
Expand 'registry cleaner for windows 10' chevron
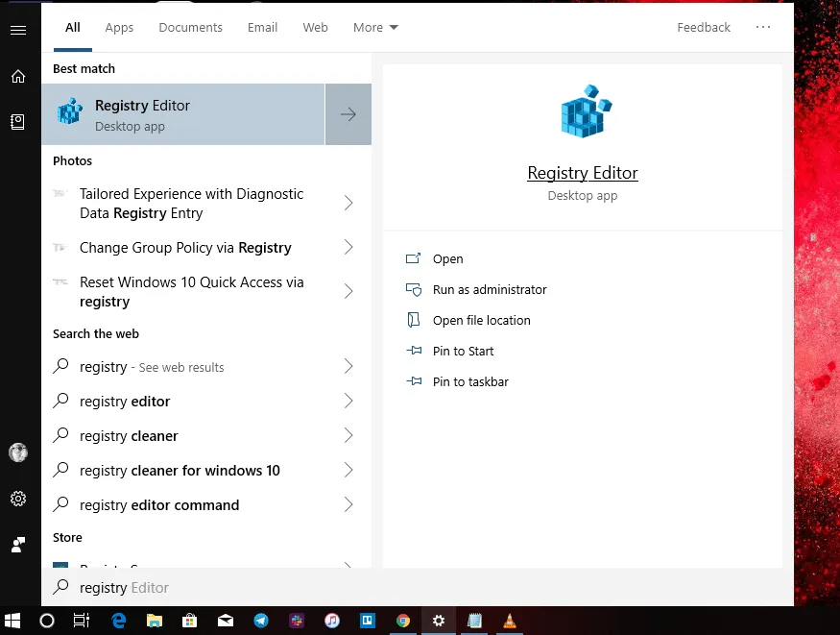click(x=348, y=470)
